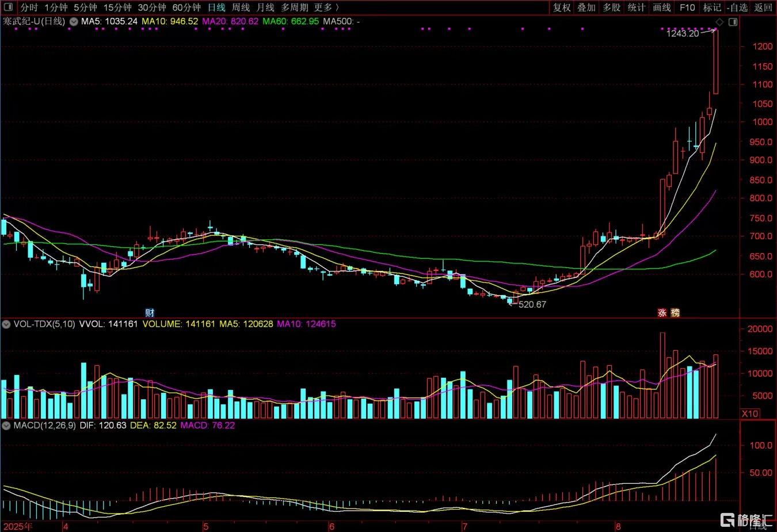Click the DIF: 120.63 value
The height and width of the screenshot is (532, 777).
[x=103, y=426]
